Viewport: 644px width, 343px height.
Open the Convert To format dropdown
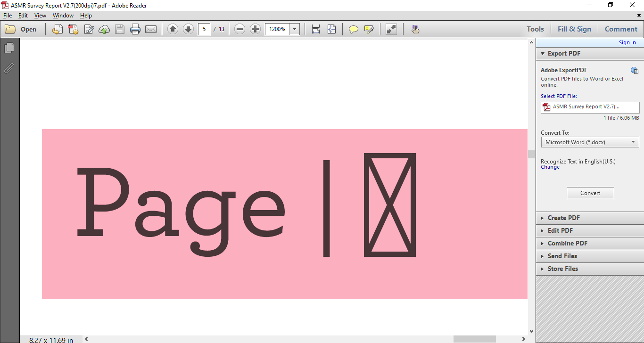(x=590, y=142)
